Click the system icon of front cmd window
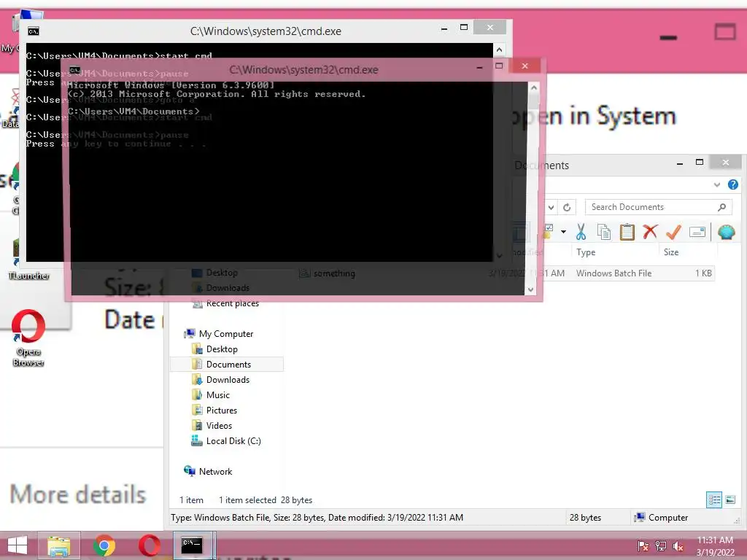The width and height of the screenshot is (747, 560). (75, 70)
